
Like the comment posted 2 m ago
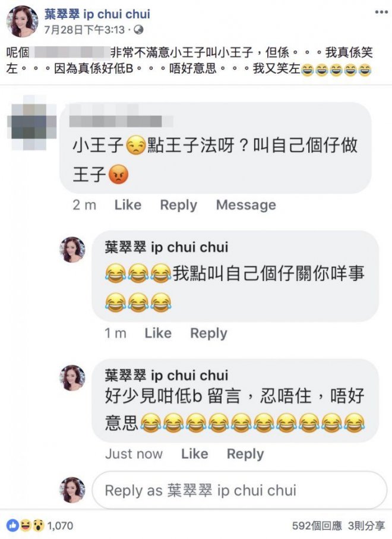pyautogui.click(x=128, y=205)
